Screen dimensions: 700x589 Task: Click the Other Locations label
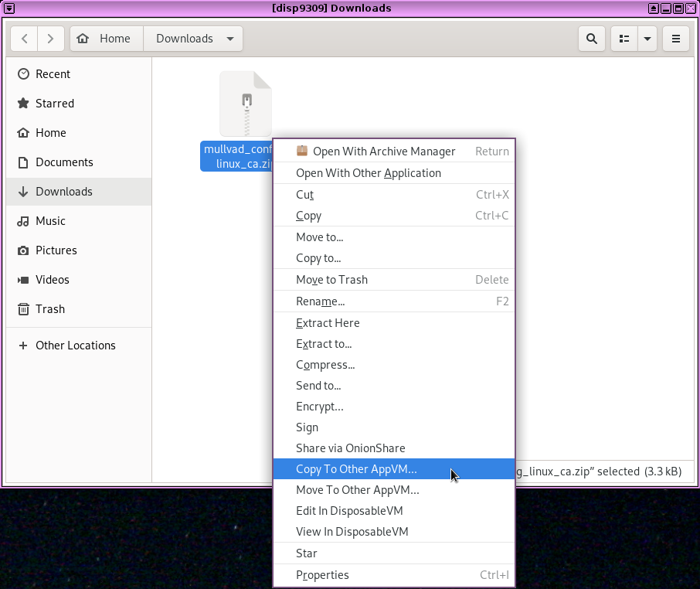click(x=76, y=346)
